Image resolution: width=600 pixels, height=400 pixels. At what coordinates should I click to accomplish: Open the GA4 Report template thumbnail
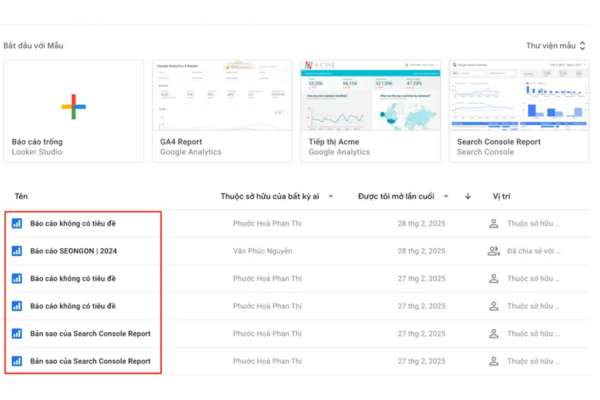pyautogui.click(x=222, y=96)
